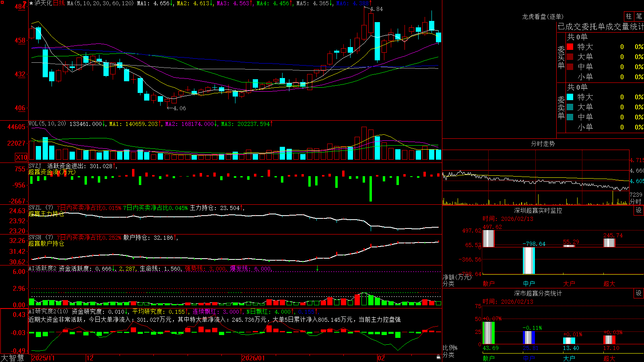Click the 分时走势 panel title
The height and width of the screenshot is (362, 644).
click(x=543, y=144)
